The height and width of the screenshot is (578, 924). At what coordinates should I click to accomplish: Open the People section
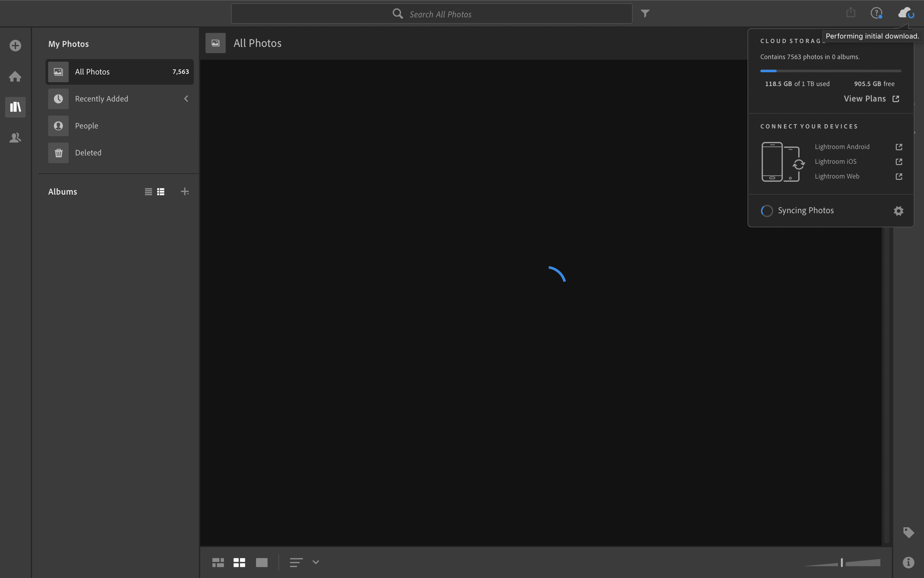(119, 126)
